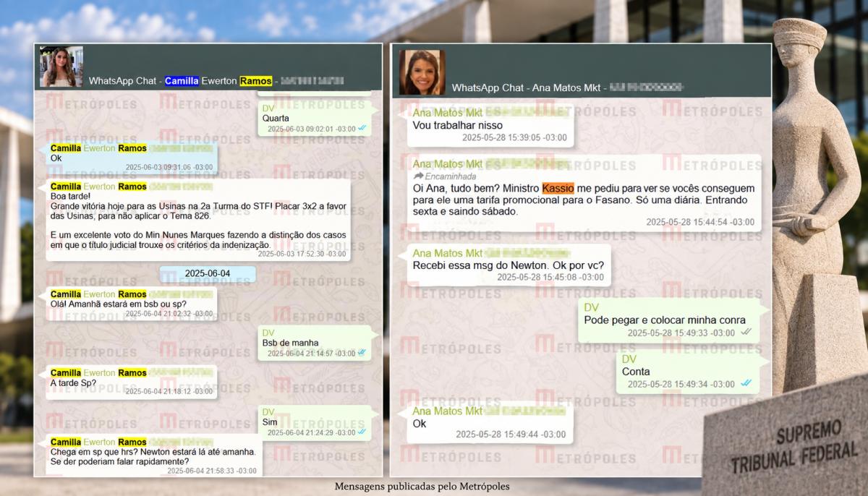Viewport: 868px width, 496px height.
Task: Select DV message 'Pode pegar e colocar minha conra'
Action: pos(668,320)
